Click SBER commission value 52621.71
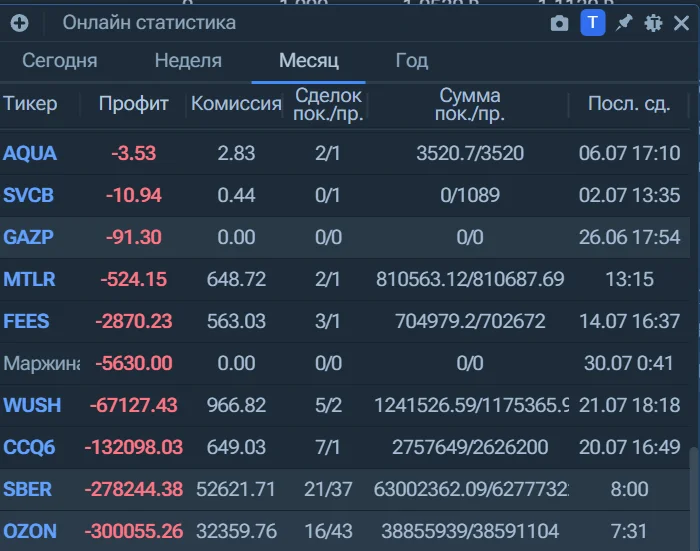 [x=236, y=489]
